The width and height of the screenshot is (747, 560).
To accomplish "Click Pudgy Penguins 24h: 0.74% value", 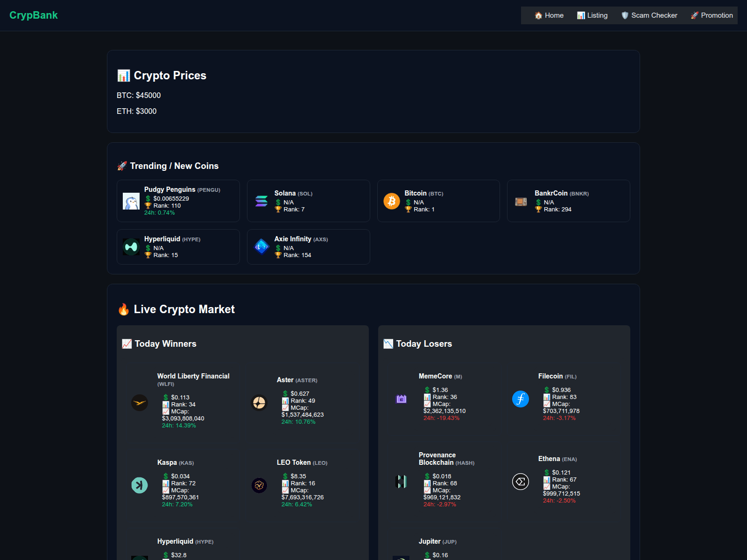I will (159, 213).
